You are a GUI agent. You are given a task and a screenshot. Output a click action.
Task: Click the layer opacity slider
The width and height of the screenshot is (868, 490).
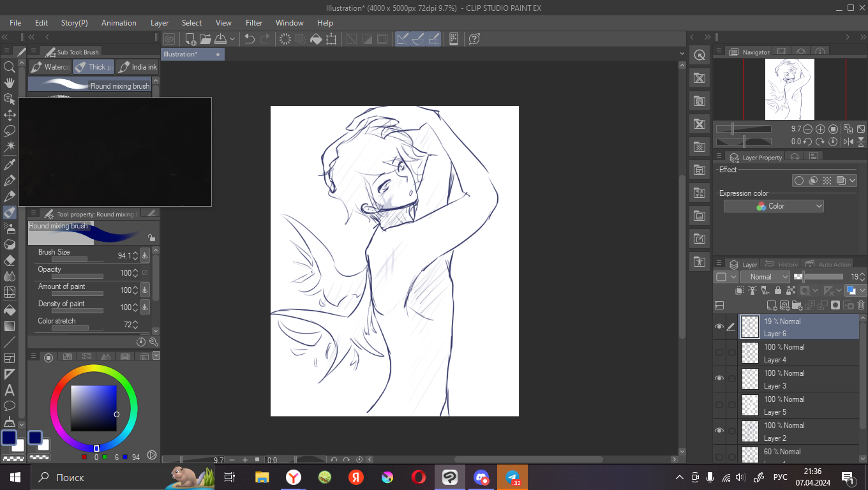click(818, 277)
